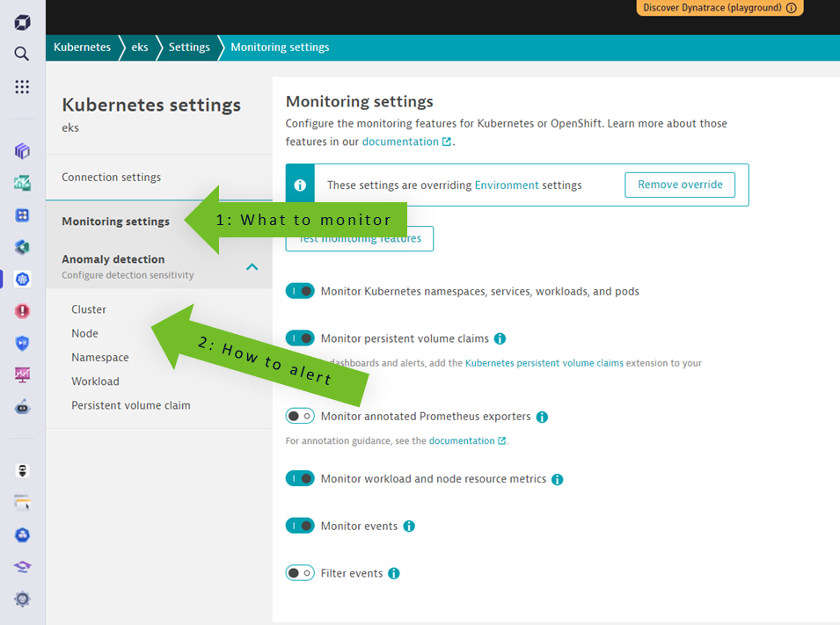
Task: Open Node anomaly detection settings
Action: coord(84,334)
